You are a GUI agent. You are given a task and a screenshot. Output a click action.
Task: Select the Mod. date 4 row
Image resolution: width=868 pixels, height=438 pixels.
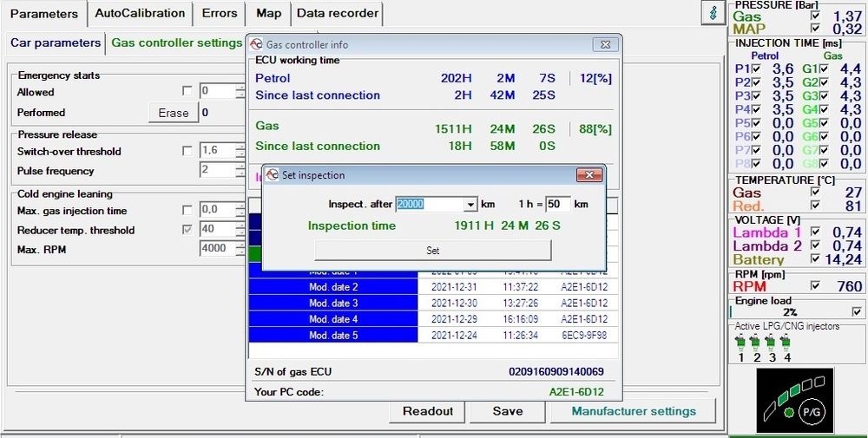[433, 319]
